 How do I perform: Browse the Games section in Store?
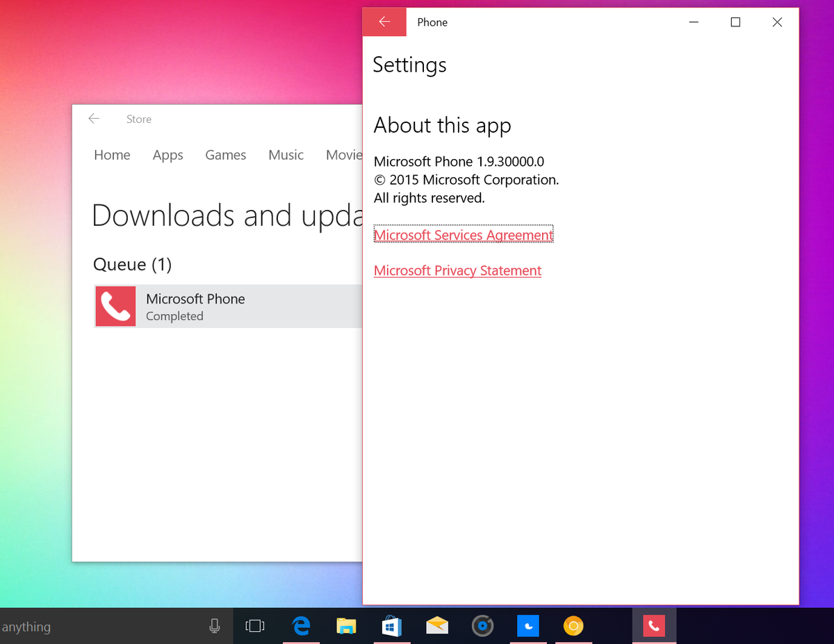(225, 155)
